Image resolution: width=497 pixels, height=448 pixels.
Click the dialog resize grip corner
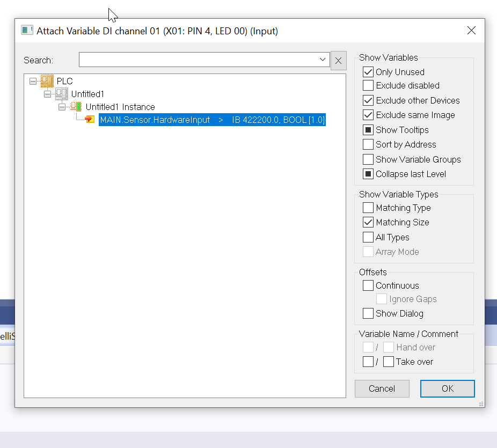(x=481, y=403)
